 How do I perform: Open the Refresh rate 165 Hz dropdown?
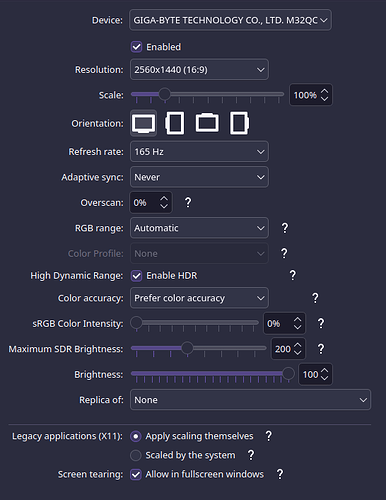tap(199, 152)
